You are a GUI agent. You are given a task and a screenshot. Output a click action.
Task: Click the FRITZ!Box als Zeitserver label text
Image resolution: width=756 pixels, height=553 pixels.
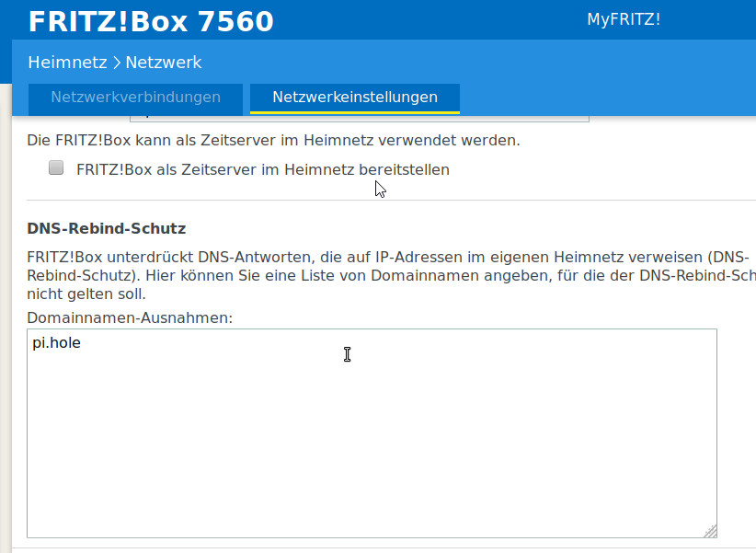tap(263, 170)
